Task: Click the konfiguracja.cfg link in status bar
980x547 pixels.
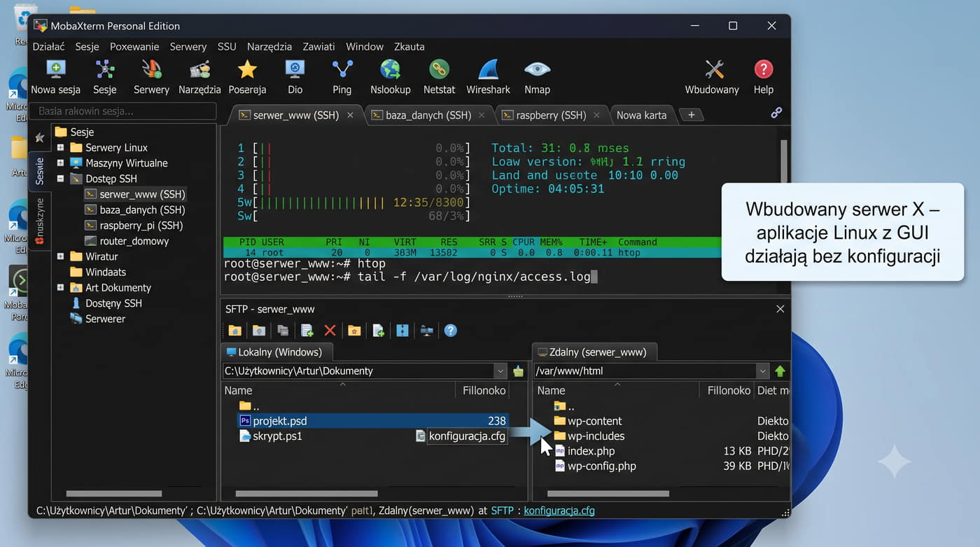Action: tap(559, 511)
